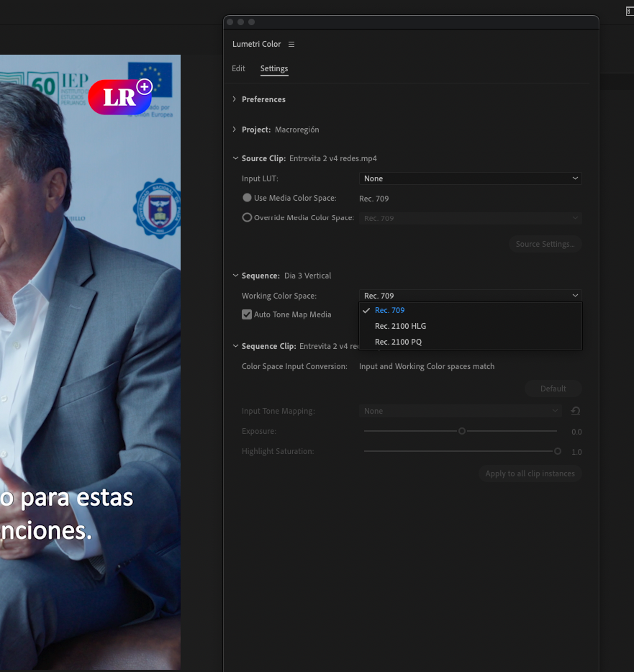The image size is (634, 672).
Task: Select Rec. 2100 PQ color space
Action: (398, 342)
